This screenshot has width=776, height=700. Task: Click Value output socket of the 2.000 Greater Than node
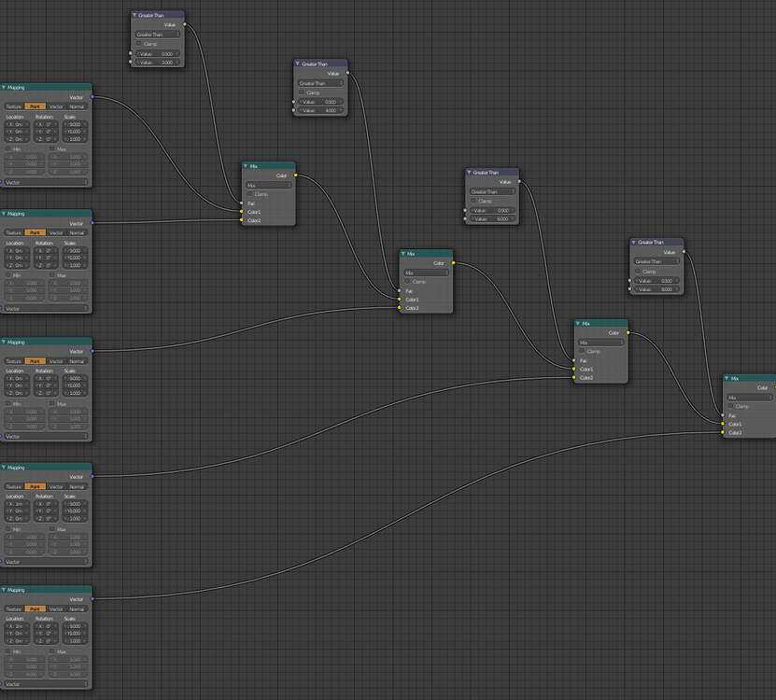[x=185, y=23]
